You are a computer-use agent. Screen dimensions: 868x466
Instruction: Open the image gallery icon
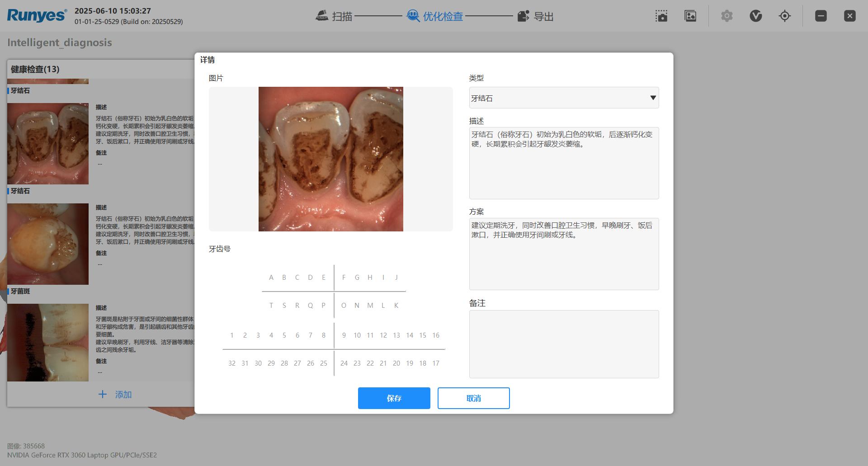690,16
